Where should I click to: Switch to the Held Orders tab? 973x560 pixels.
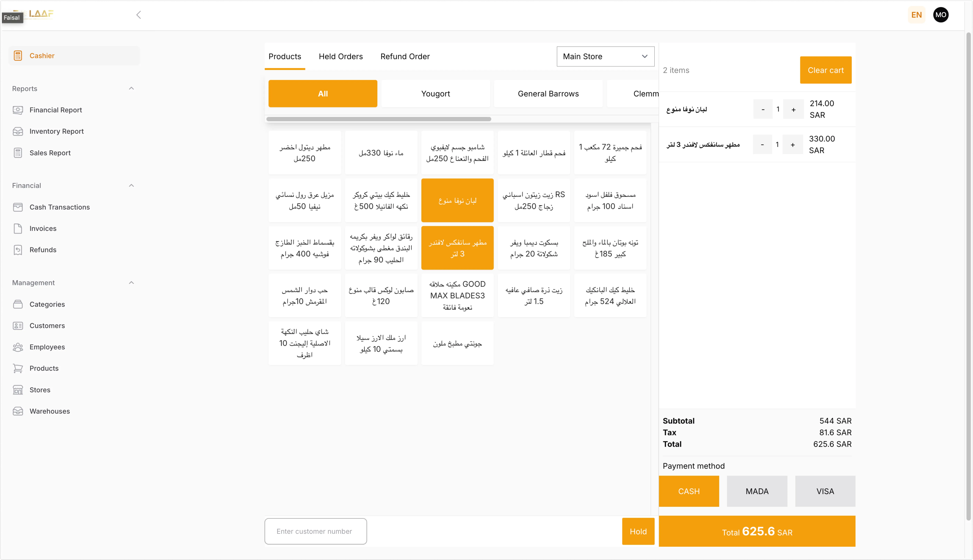(341, 57)
